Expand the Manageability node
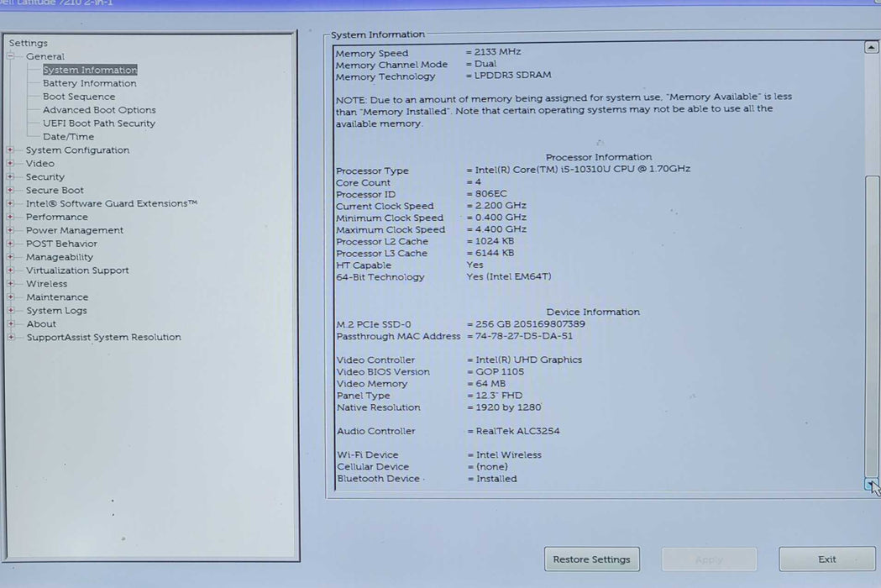Image resolution: width=881 pixels, height=588 pixels. tap(10, 257)
